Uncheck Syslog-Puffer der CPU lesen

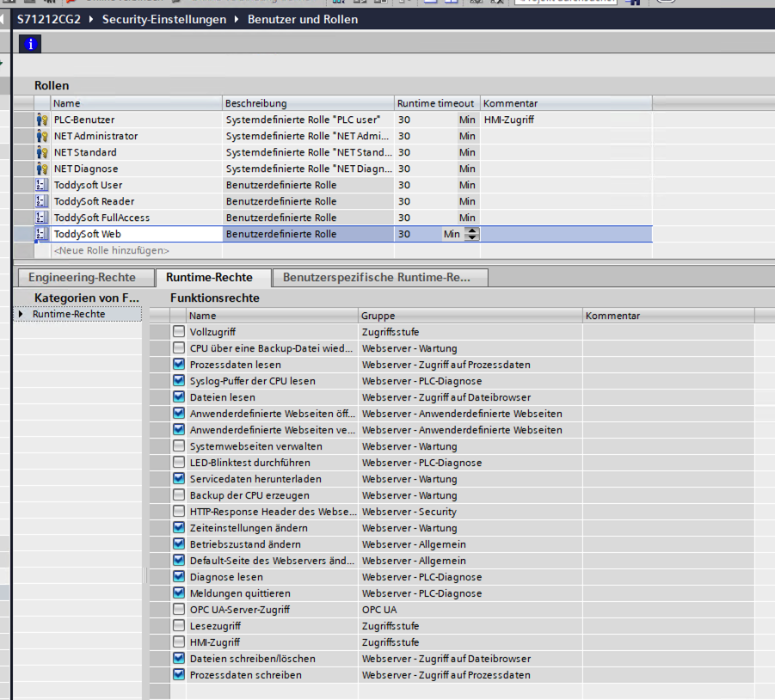[x=179, y=380]
